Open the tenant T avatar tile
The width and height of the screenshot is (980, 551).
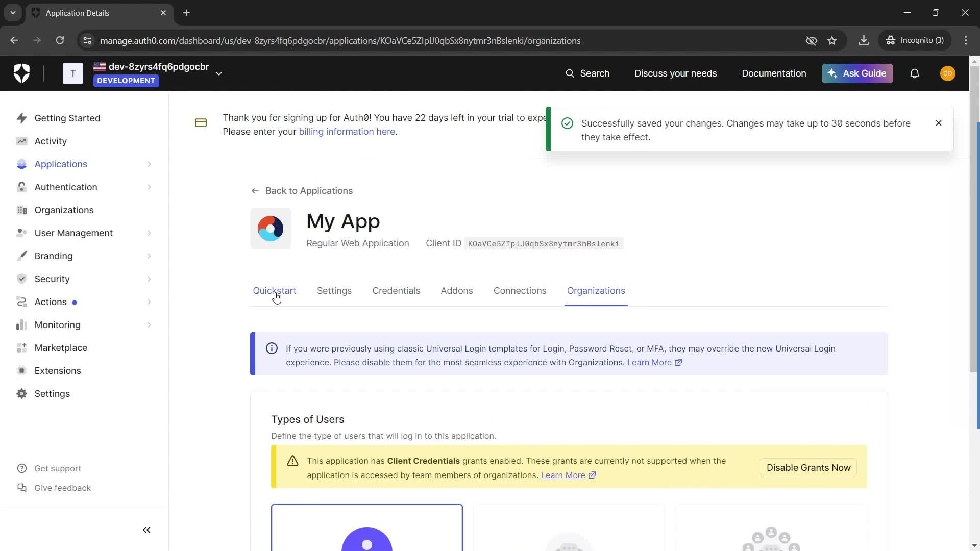(73, 73)
